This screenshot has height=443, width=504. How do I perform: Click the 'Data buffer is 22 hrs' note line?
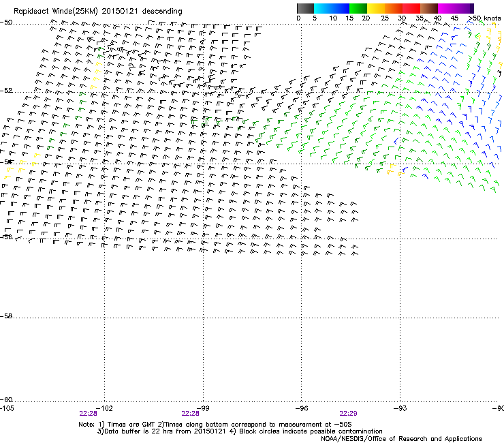click(240, 431)
